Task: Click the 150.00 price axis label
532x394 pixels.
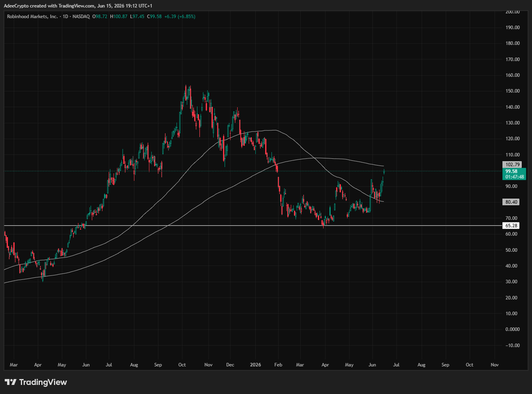Action: pyautogui.click(x=512, y=91)
